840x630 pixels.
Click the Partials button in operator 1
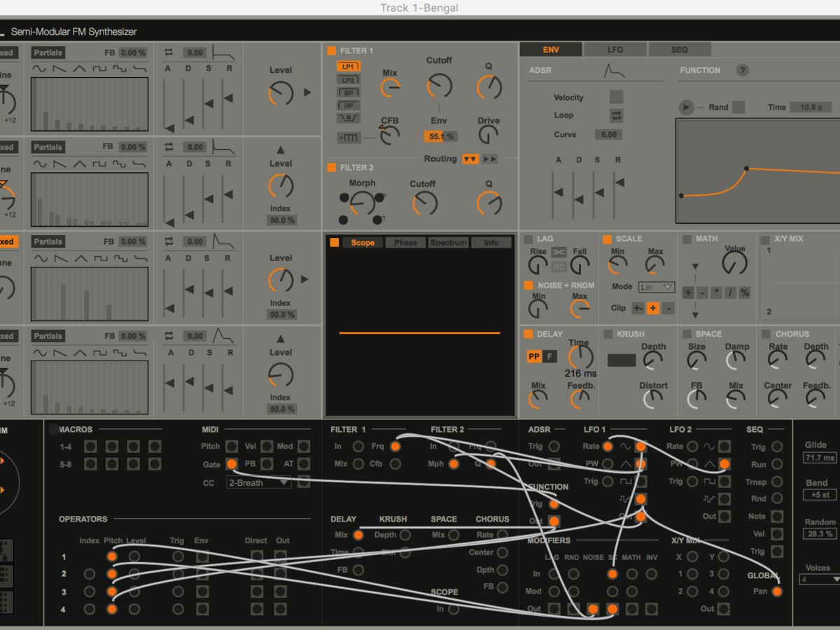[48, 52]
